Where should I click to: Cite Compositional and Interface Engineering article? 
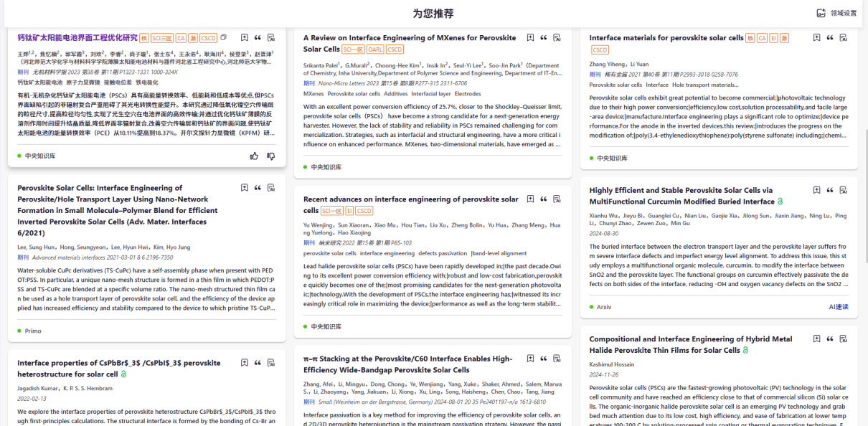point(830,339)
